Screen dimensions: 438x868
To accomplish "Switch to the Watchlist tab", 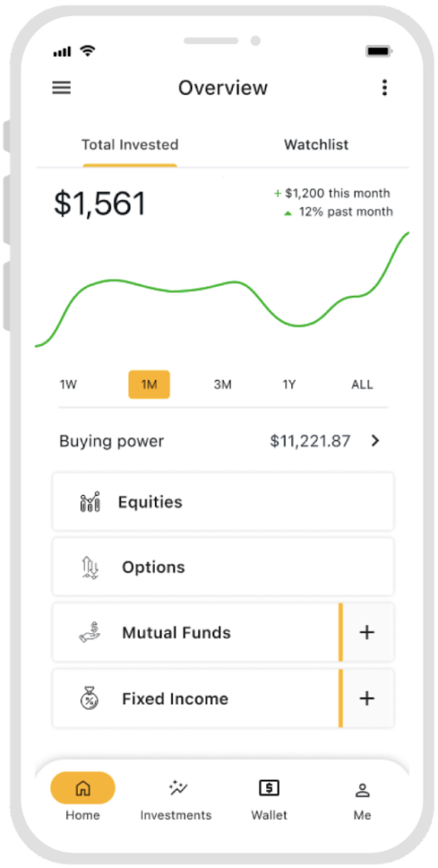I will tap(316, 145).
